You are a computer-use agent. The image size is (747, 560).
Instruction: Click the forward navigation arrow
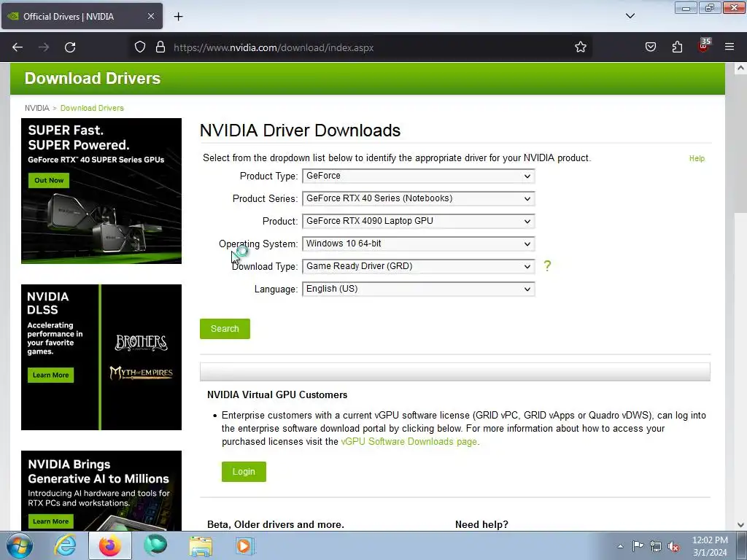[x=44, y=47]
